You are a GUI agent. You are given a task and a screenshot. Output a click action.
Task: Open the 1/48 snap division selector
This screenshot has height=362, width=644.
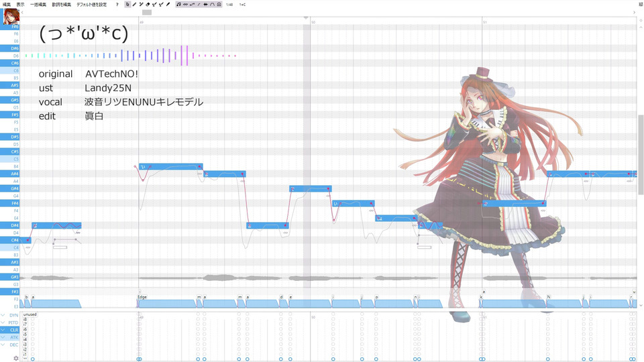click(229, 5)
